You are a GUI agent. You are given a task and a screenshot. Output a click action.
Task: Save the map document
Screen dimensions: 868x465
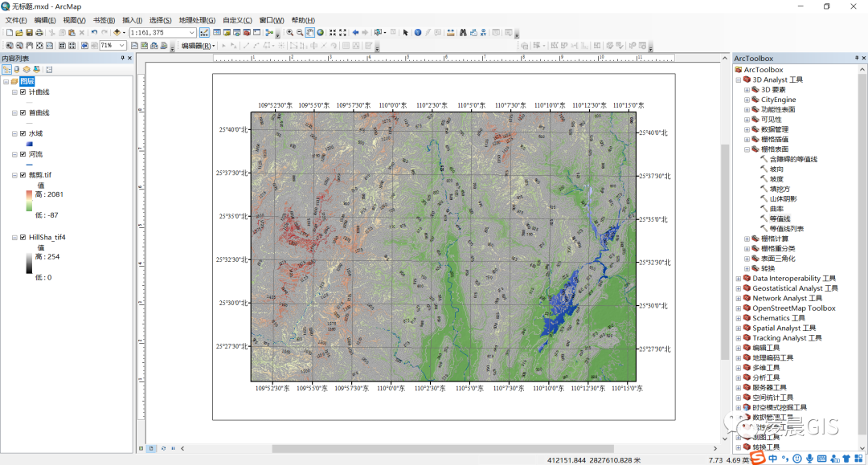click(30, 33)
